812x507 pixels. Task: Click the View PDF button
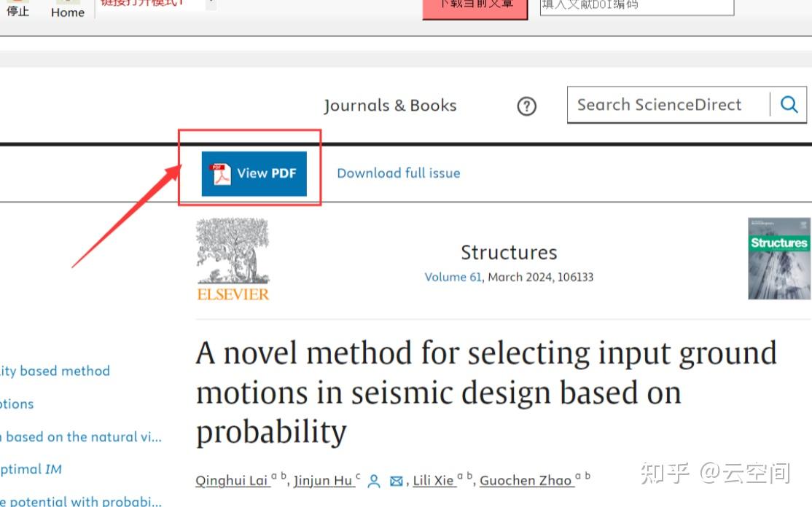pos(254,173)
